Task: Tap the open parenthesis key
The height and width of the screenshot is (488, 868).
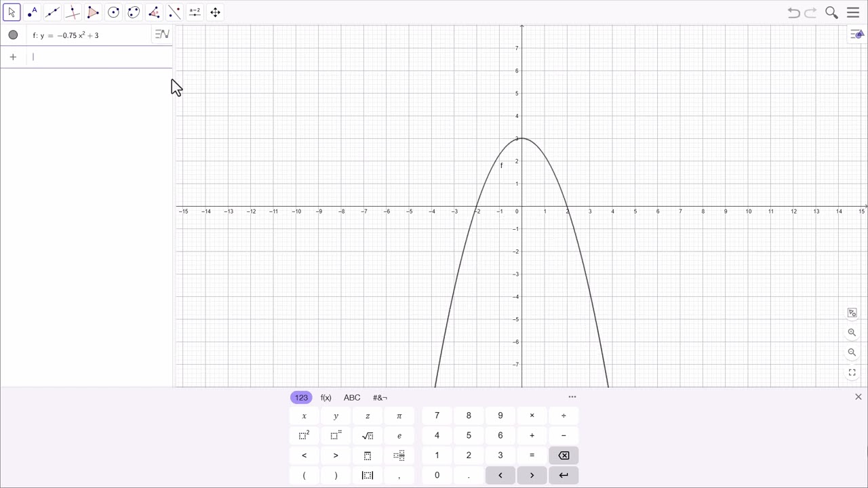Action: 304,475
